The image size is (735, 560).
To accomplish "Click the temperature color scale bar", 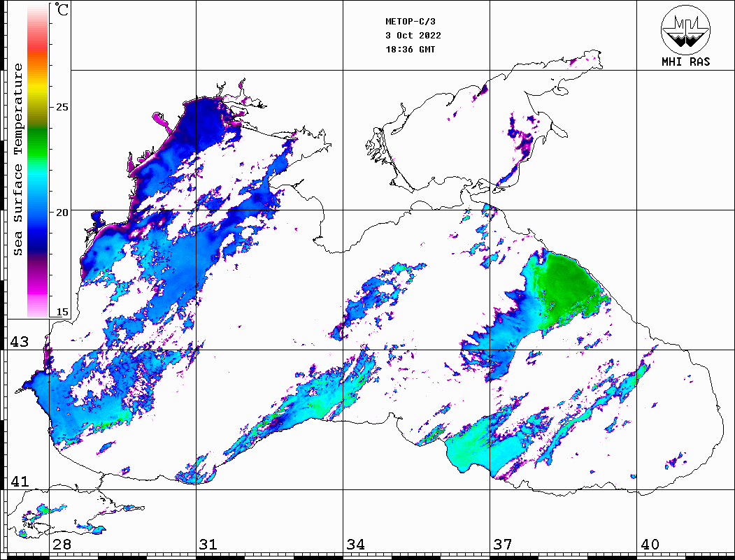I will 38,161.
